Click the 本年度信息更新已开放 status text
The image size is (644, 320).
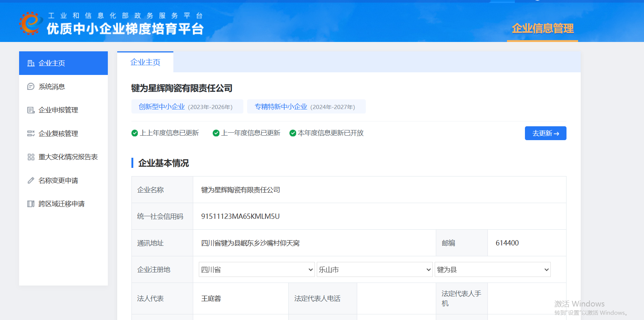click(x=331, y=133)
